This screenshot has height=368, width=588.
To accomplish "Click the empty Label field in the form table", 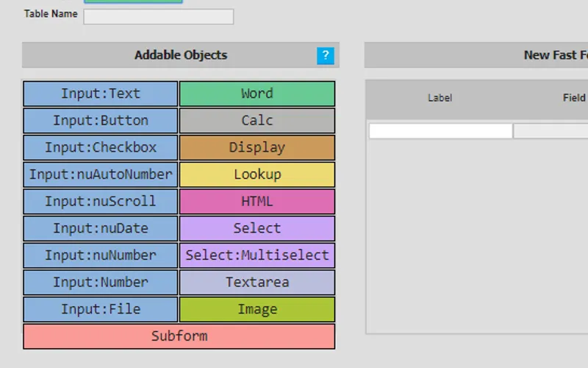I will tap(440, 131).
